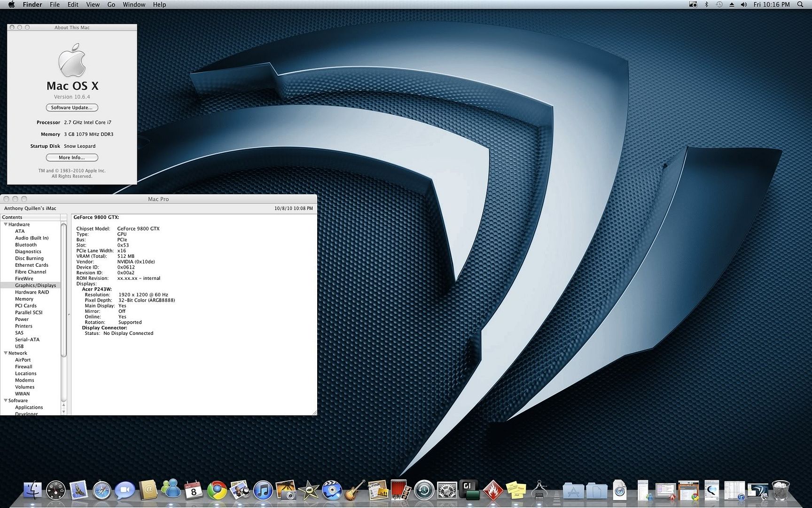
Task: Open the Help menu
Action: pos(159,4)
